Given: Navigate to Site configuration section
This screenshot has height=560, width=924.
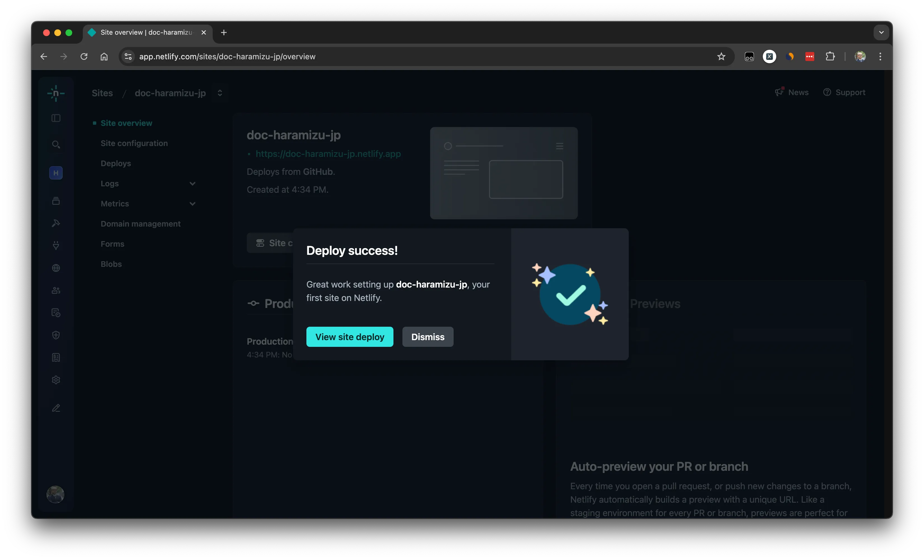Looking at the screenshot, I should point(134,142).
